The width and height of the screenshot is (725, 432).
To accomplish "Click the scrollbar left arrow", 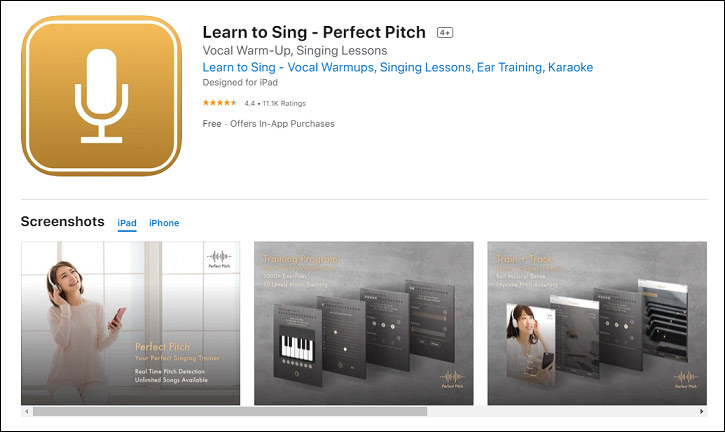I will [27, 411].
